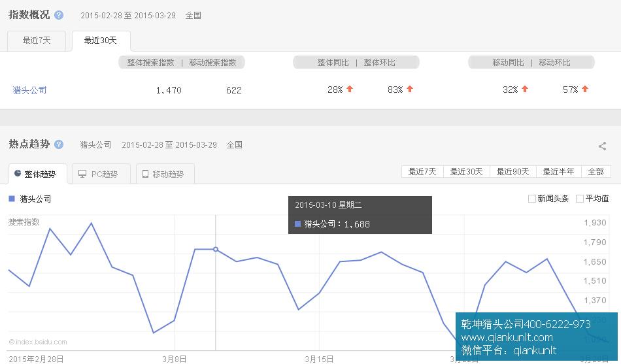The image size is (621, 364).
Task: Click data point marker on March 10
Action: pos(216,249)
